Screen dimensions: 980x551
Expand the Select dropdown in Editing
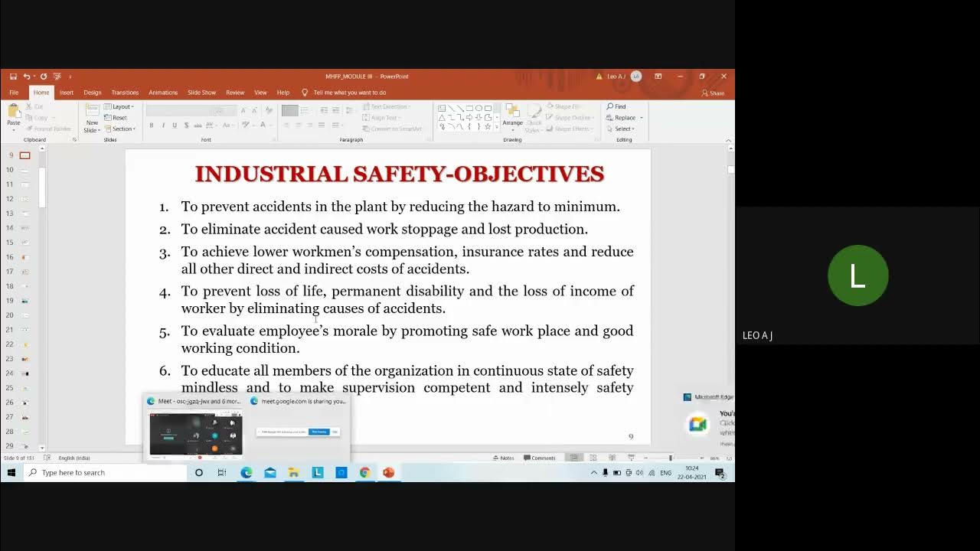tap(624, 129)
